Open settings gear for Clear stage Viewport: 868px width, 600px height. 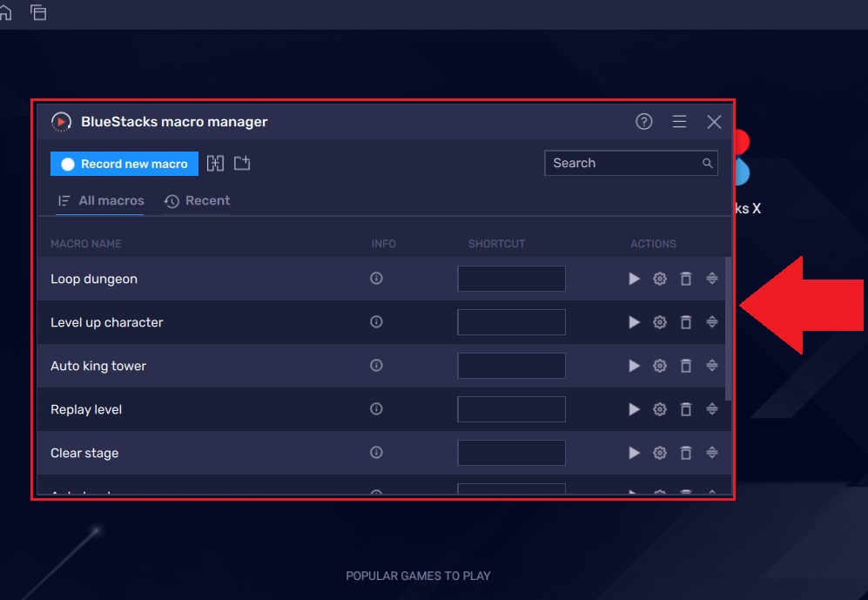pyautogui.click(x=660, y=453)
